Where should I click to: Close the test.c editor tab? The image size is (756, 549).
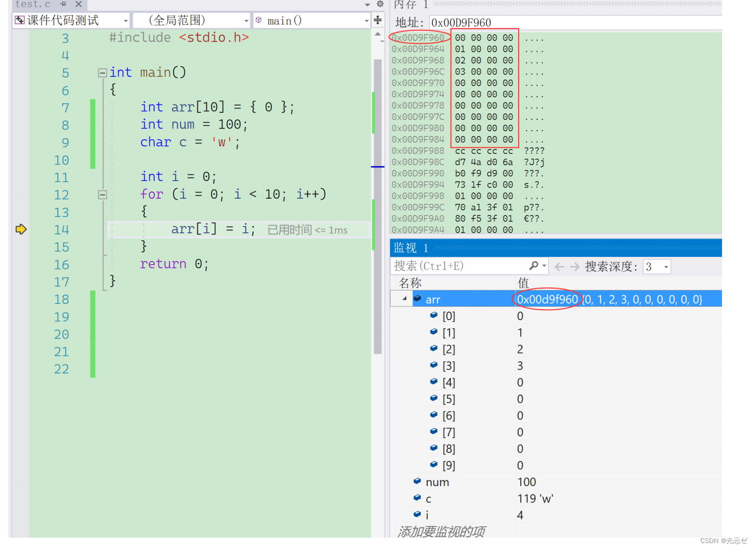click(79, 4)
